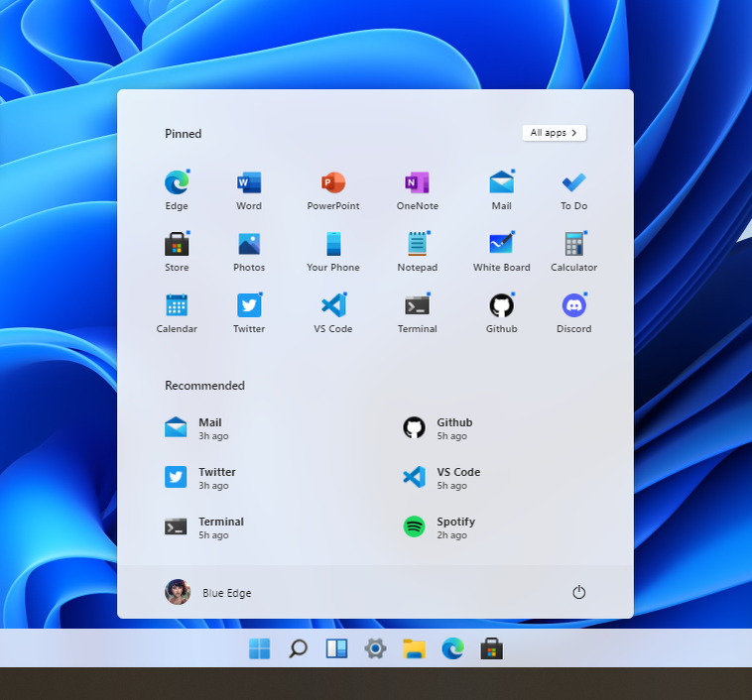Launch Calculator from pinned apps
The image size is (752, 700).
[x=573, y=251]
